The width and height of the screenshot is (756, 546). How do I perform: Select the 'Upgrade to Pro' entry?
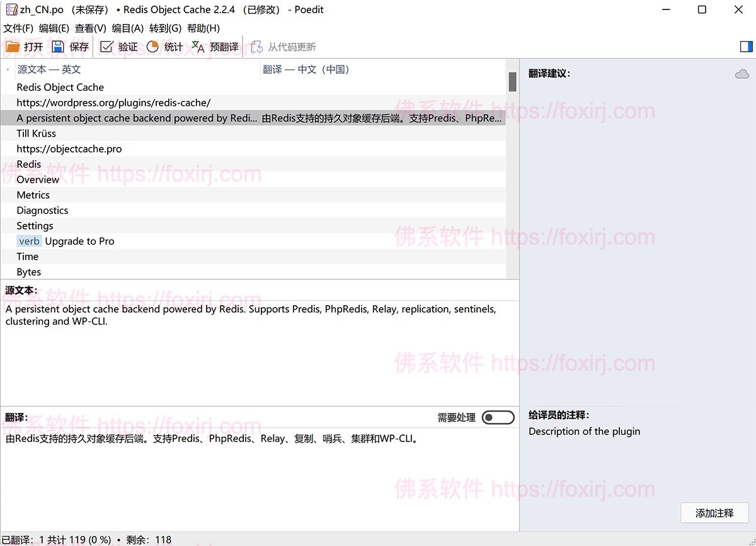[x=79, y=241]
